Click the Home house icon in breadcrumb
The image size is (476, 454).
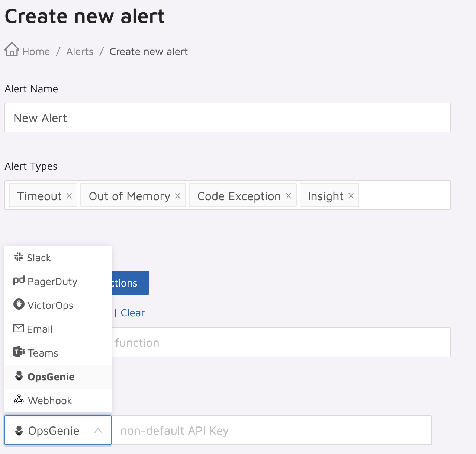(12, 49)
